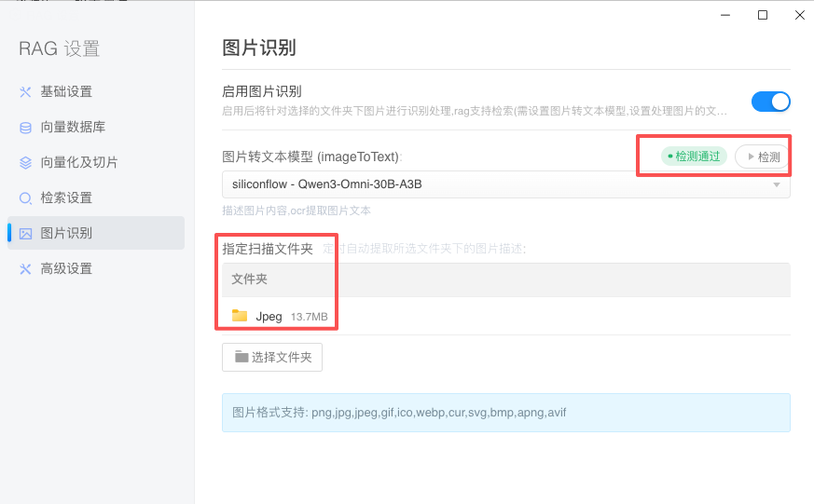
Task: Click the 检测通过 status badge
Action: click(x=694, y=157)
